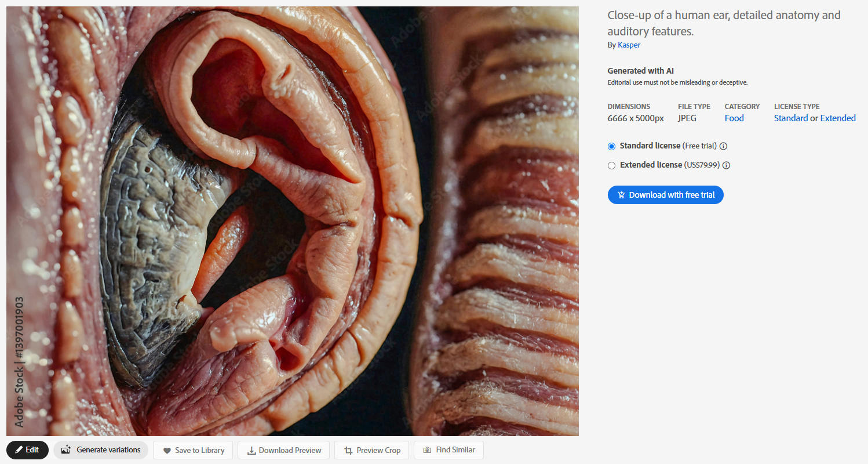868x464 pixels.
Task: Download the preview of the image
Action: click(x=284, y=450)
